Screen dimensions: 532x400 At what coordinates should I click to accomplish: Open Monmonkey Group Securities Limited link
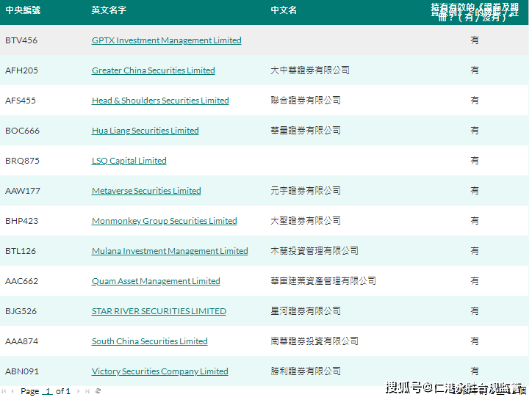tap(164, 221)
